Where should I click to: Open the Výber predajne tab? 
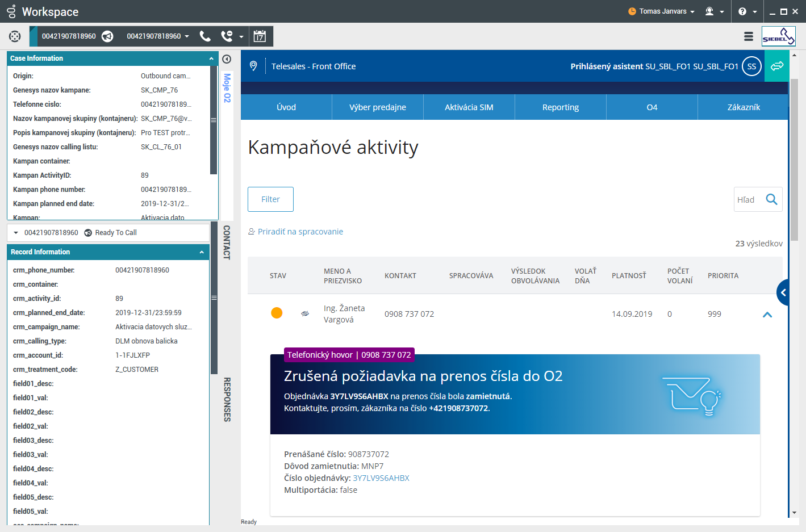tap(378, 107)
